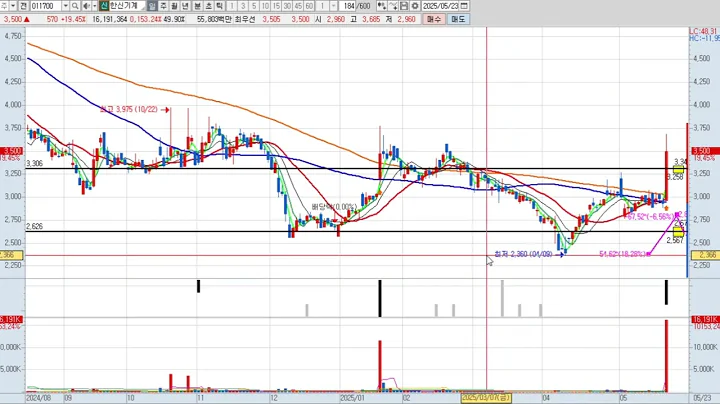The height and width of the screenshot is (404, 720).
Task: Click the stock name field 한신기계
Action: 127,6
